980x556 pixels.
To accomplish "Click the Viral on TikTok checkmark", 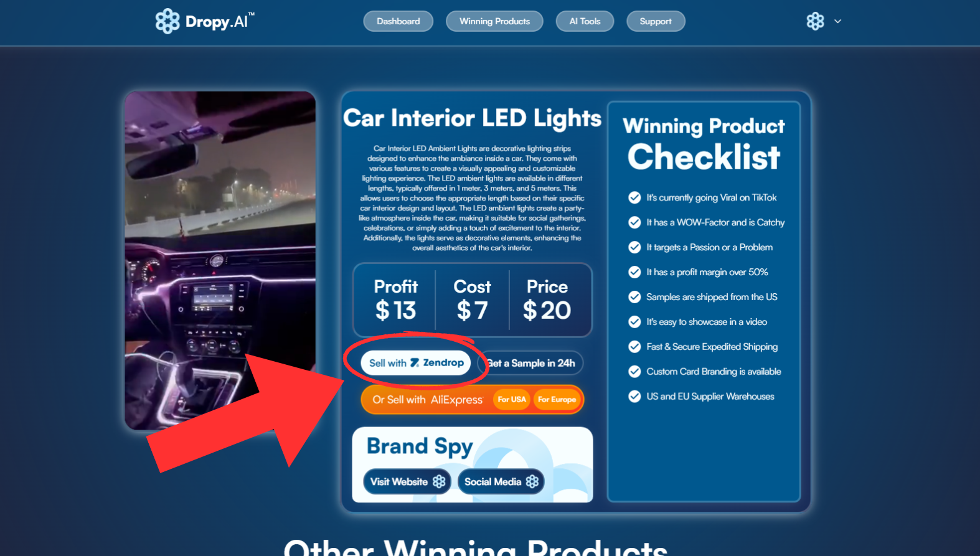I will coord(634,197).
